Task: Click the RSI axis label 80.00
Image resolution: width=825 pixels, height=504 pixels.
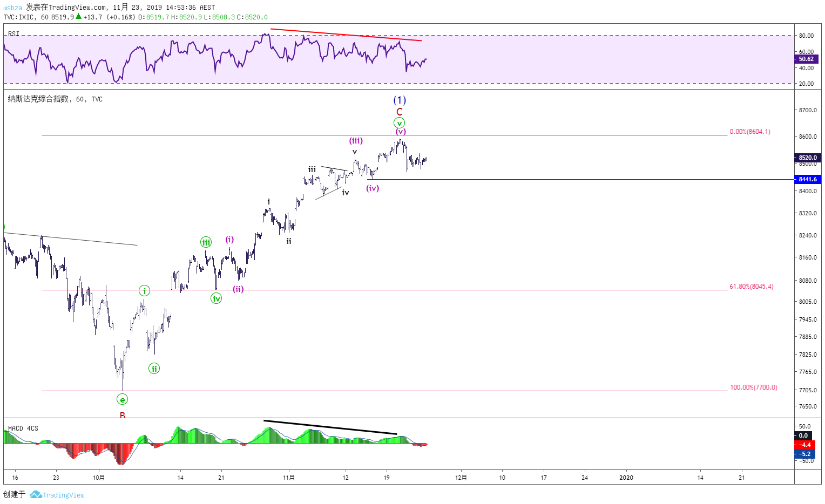Action: [x=807, y=36]
